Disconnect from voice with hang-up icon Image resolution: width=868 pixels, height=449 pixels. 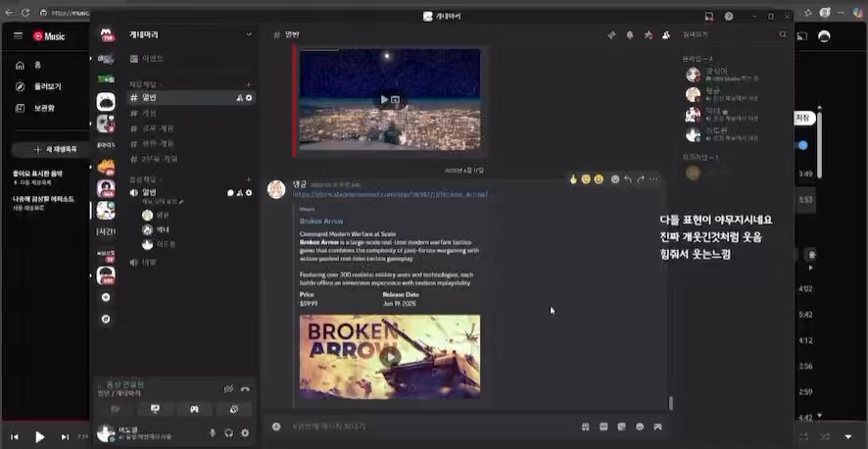(x=245, y=388)
